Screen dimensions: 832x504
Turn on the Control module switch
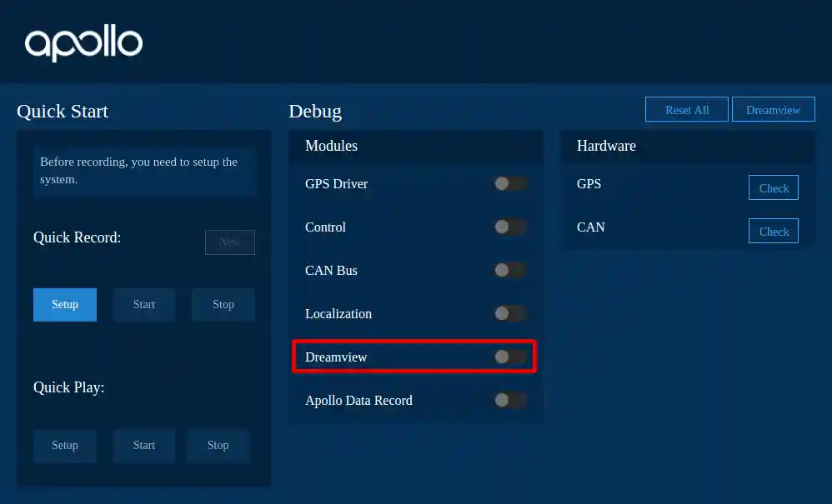point(510,227)
